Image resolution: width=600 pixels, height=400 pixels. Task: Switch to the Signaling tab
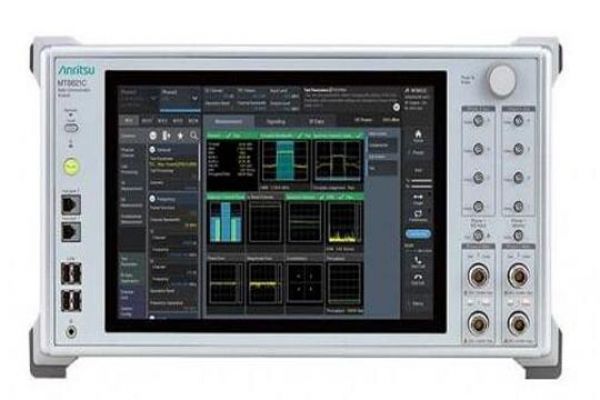[274, 121]
